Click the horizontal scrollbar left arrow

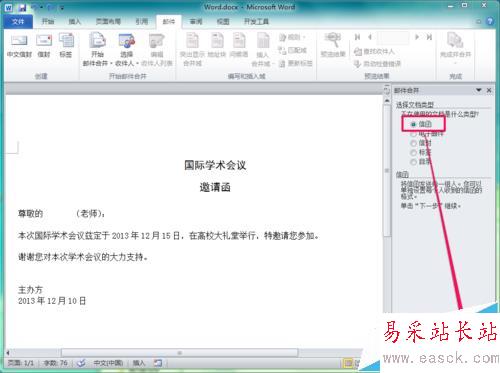pyautogui.click(x=8, y=352)
